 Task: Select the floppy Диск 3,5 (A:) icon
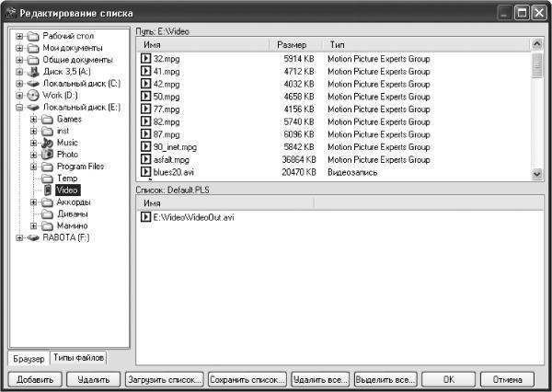click(x=33, y=72)
